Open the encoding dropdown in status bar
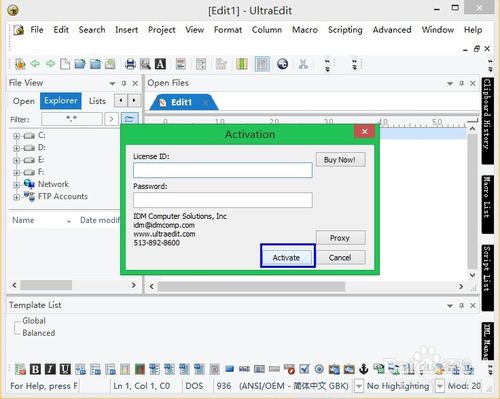Screen dimensions: 500x399 click(x=359, y=386)
